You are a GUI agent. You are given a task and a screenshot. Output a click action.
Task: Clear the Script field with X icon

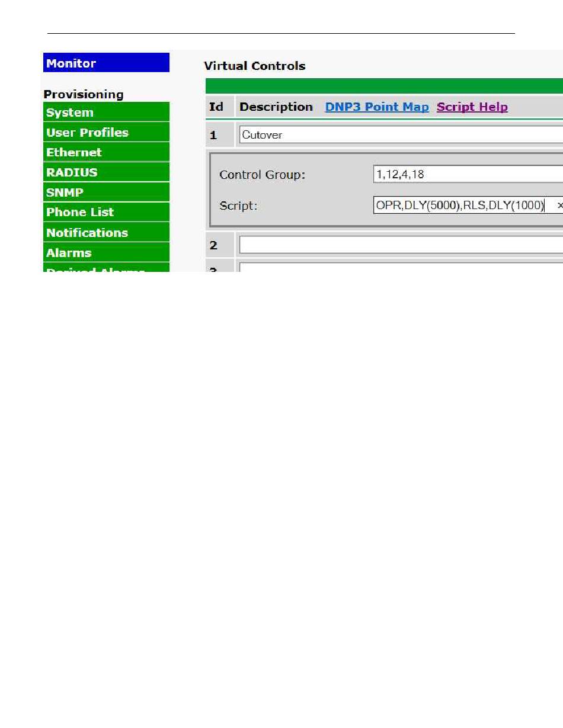point(559,206)
